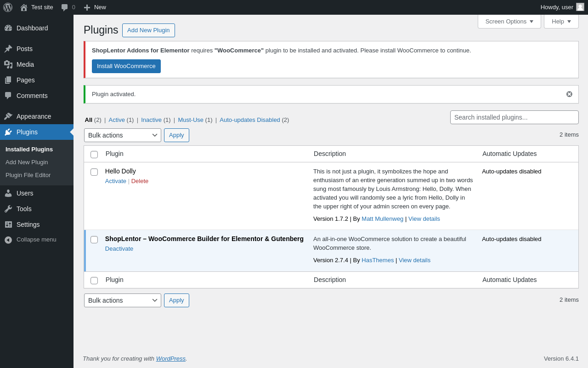This screenshot has height=368, width=588.
Task: Select the ShopLentor plugin checkbox
Action: pyautogui.click(x=94, y=240)
